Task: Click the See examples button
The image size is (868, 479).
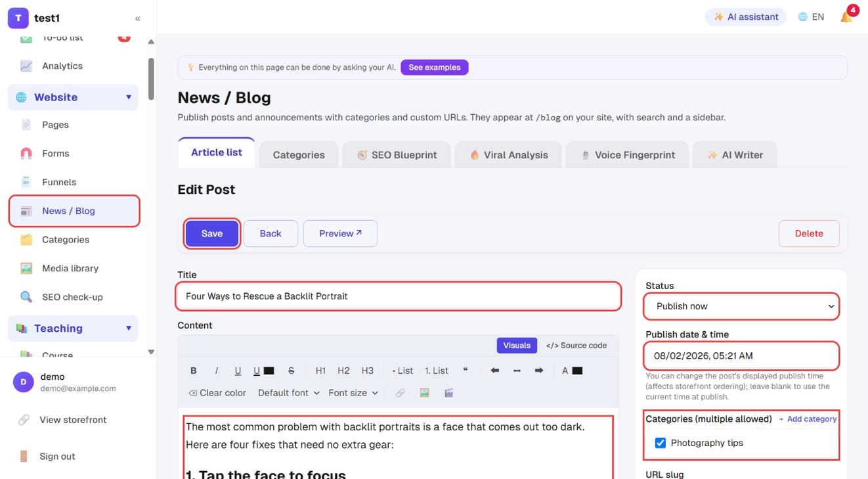Action: (435, 67)
